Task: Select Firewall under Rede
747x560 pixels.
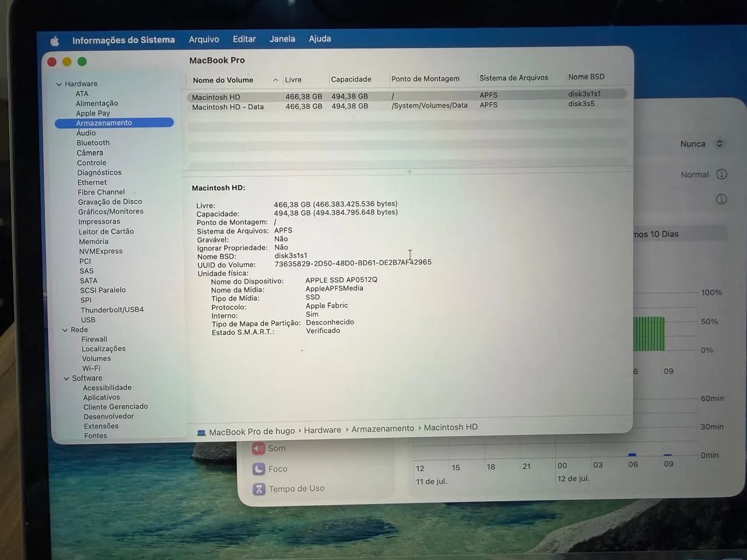Action: tap(94, 339)
